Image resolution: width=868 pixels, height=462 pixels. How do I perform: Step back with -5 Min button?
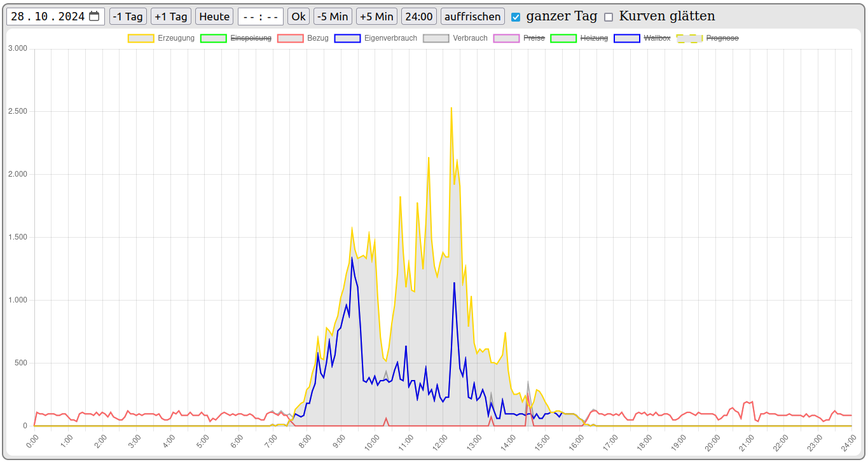pyautogui.click(x=333, y=17)
